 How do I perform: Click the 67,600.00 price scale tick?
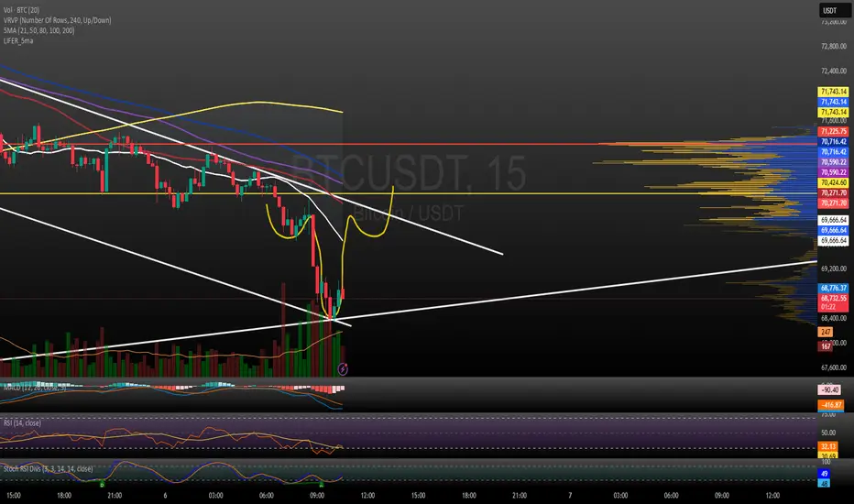(x=833, y=367)
